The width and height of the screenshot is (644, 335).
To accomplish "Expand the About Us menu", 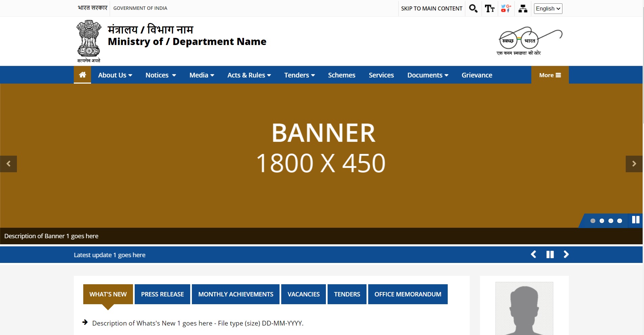I will [115, 75].
